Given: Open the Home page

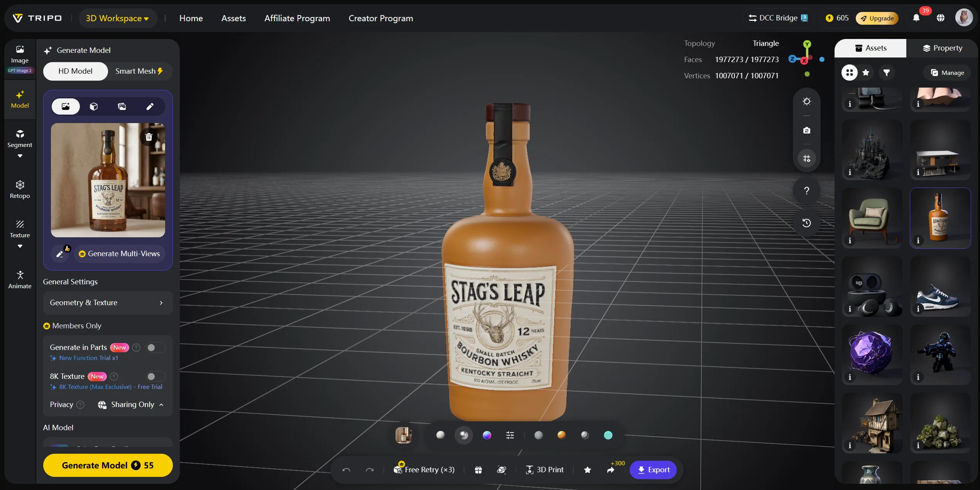Looking at the screenshot, I should pyautogui.click(x=191, y=18).
